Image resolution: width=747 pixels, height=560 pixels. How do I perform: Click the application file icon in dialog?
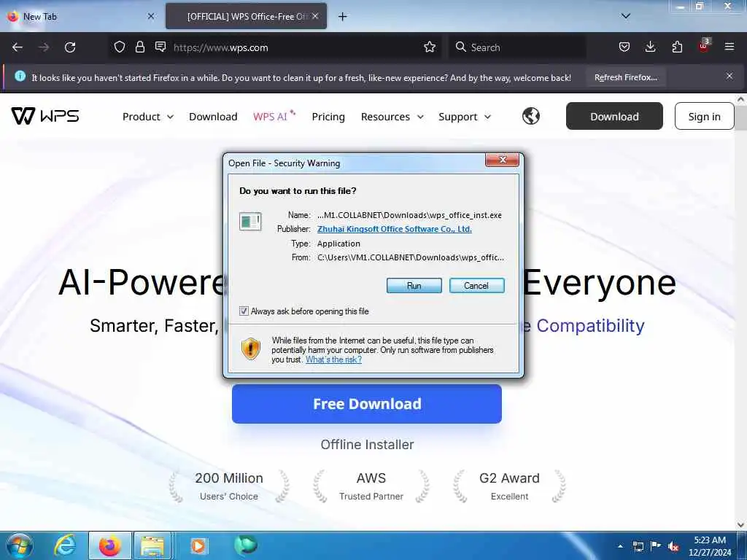pos(250,222)
